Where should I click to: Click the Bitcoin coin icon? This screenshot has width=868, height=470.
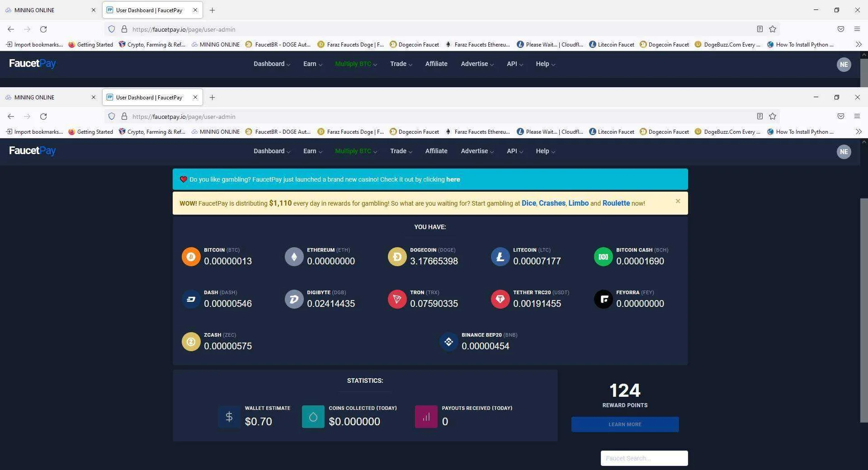point(191,257)
